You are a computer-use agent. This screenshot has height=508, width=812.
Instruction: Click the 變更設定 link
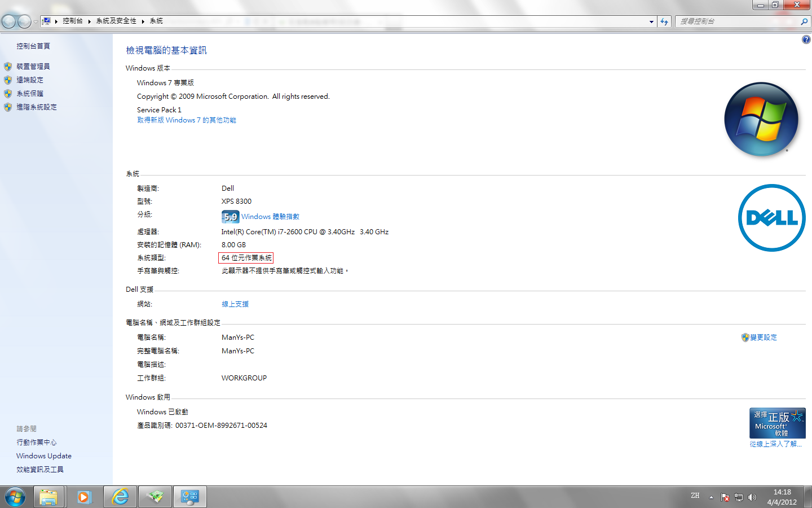pos(764,338)
